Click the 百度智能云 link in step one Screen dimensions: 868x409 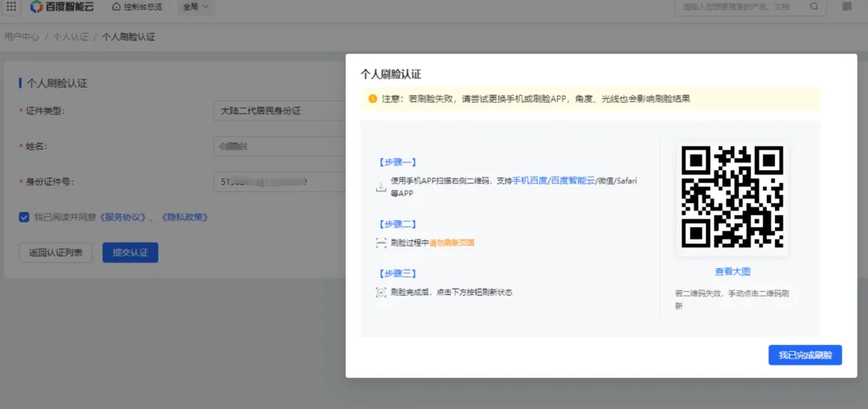pos(572,181)
